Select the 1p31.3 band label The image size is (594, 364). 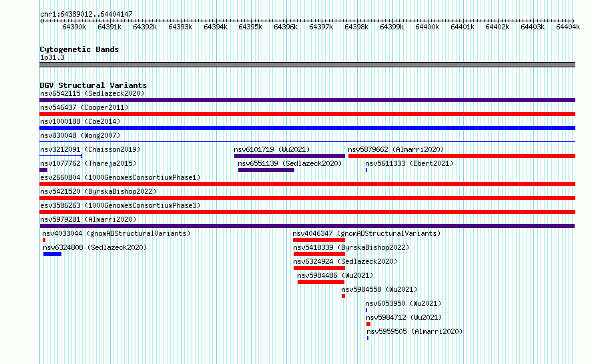pyautogui.click(x=52, y=57)
